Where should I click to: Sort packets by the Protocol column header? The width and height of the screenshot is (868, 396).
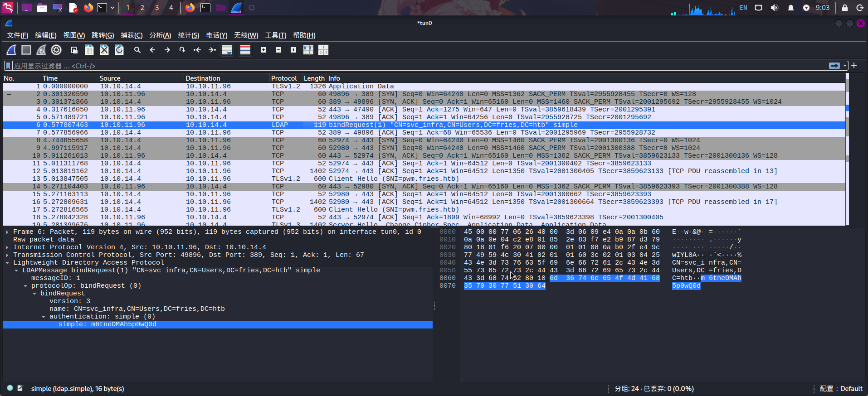[284, 78]
